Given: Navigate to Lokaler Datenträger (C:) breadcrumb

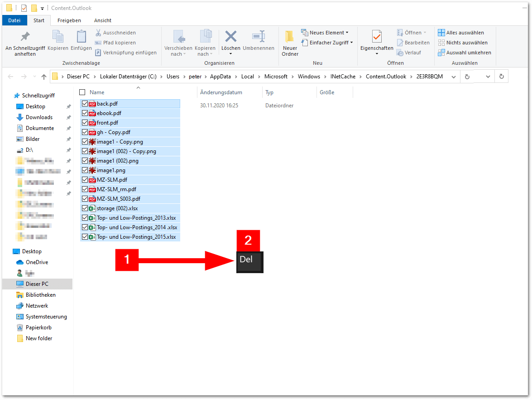Looking at the screenshot, I should pyautogui.click(x=128, y=77).
